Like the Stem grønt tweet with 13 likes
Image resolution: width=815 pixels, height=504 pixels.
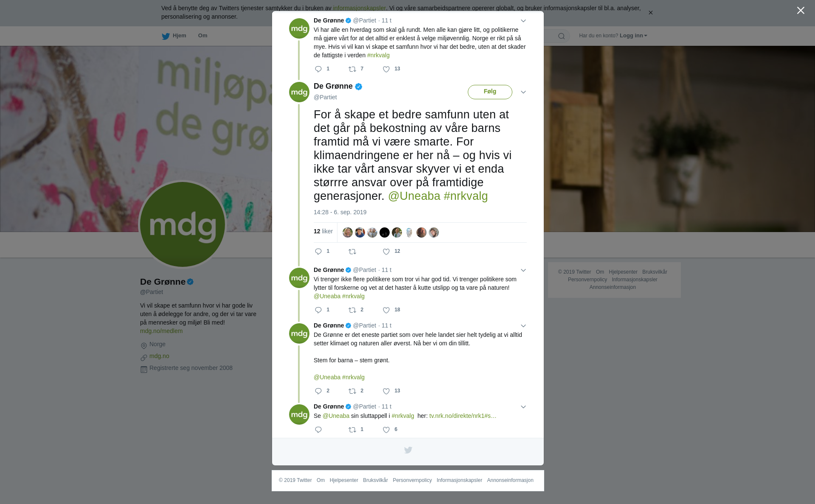pos(386,391)
